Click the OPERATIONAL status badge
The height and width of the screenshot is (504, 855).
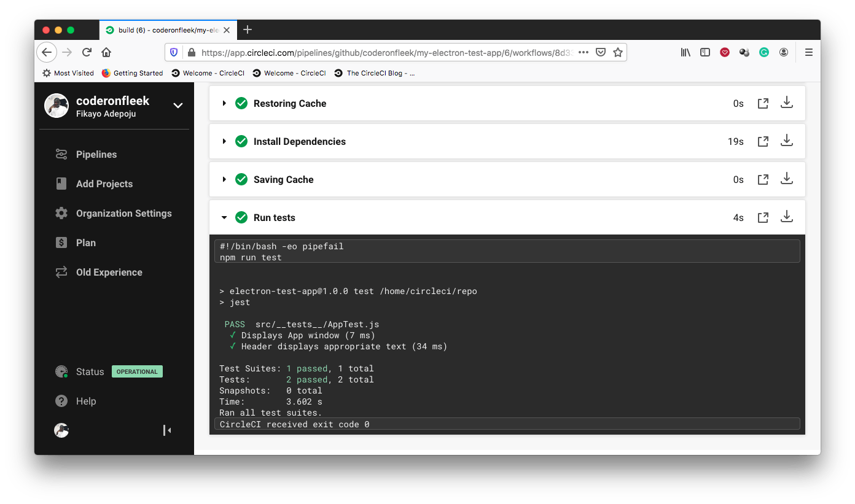coord(137,371)
